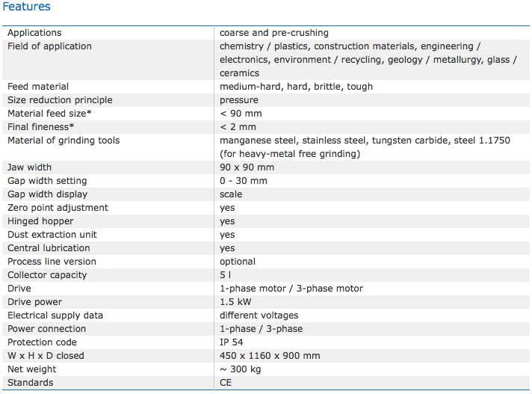Click the Process line version 'optional' value
Viewport: 532px width, 394px height.
point(238,262)
